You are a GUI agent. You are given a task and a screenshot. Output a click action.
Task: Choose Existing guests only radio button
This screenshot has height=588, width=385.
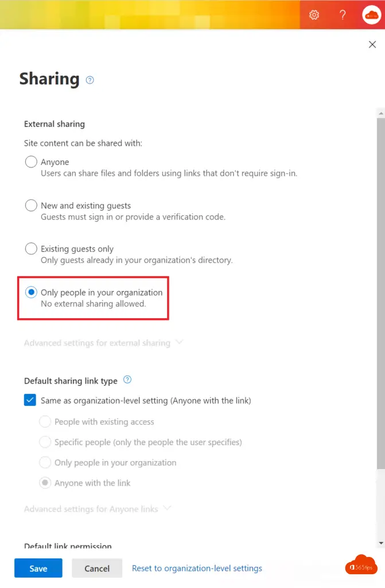tap(31, 249)
